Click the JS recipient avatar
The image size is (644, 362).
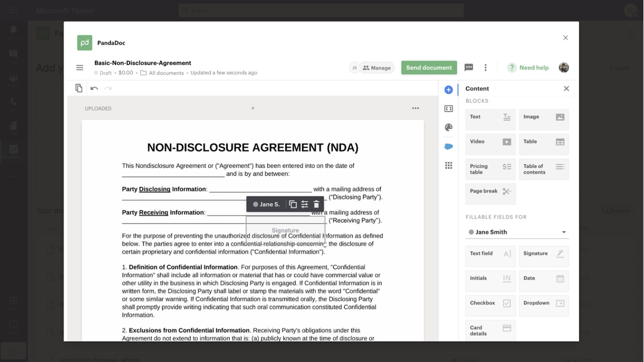(354, 68)
